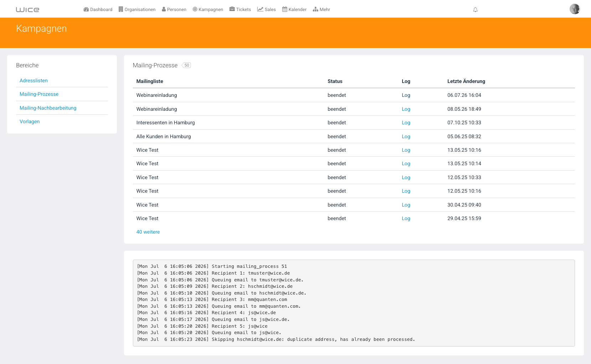
Task: Click the Sales chart icon
Action: coord(260,9)
